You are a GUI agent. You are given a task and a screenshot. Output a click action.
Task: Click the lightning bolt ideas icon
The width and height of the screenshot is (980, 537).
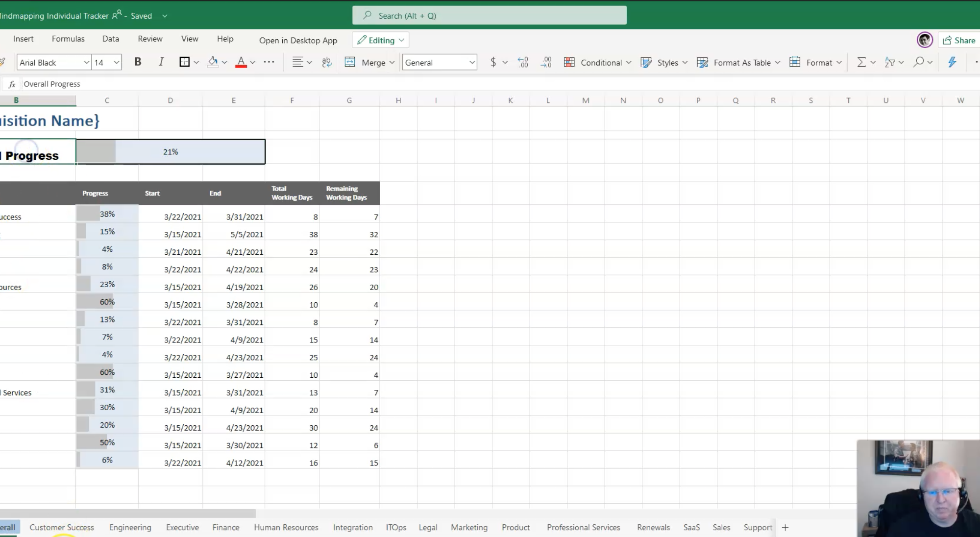(x=952, y=62)
